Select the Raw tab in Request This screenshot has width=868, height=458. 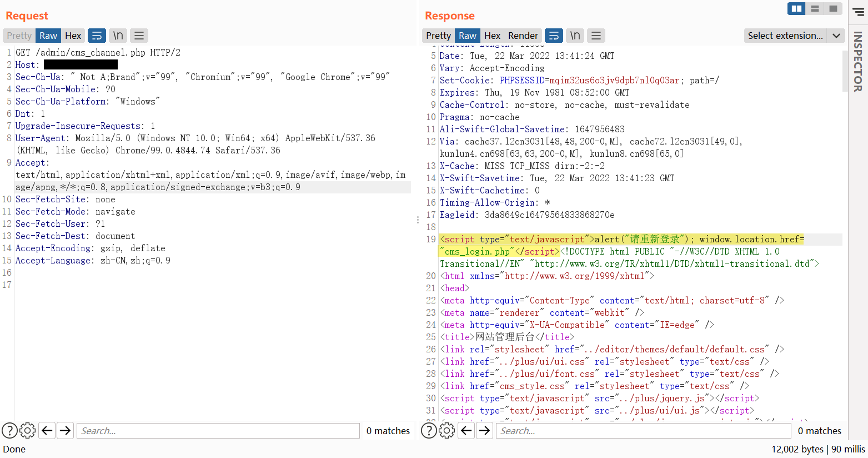click(x=48, y=36)
